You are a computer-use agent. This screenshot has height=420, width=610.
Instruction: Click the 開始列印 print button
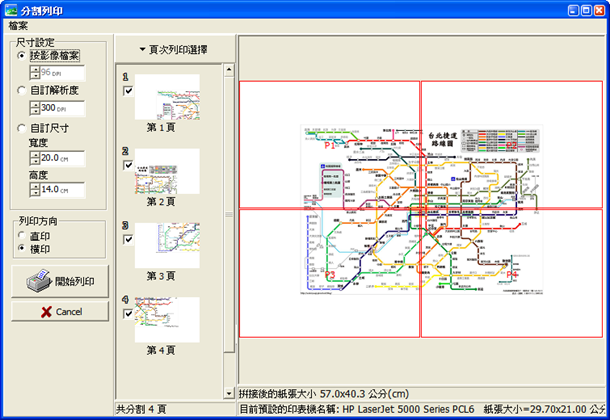coord(60,282)
